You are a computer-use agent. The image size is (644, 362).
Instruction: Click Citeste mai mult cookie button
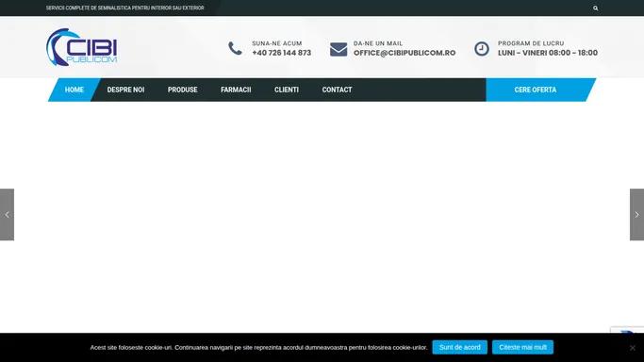[x=522, y=347]
